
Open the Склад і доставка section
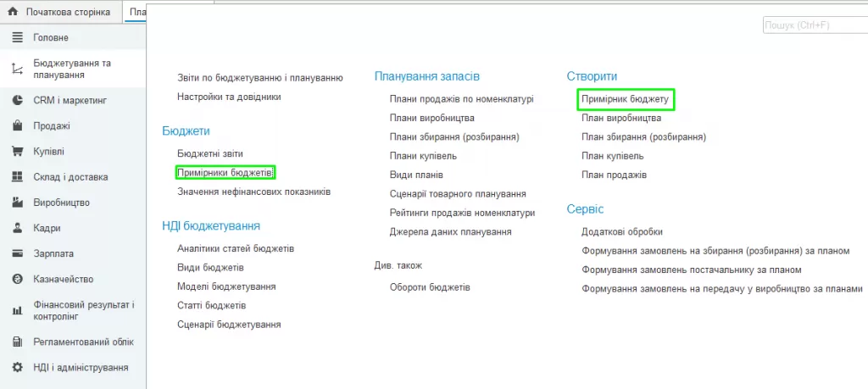73,177
